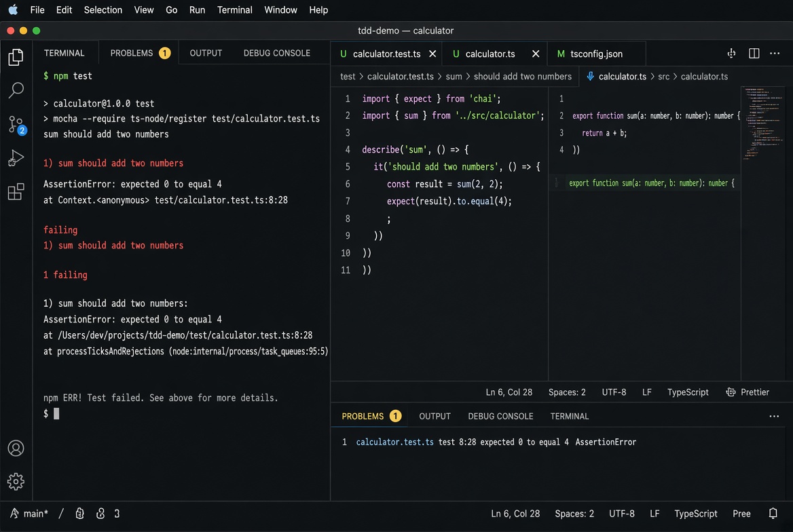The width and height of the screenshot is (793, 532).
Task: Click the main* branch in status bar
Action: tap(35, 513)
